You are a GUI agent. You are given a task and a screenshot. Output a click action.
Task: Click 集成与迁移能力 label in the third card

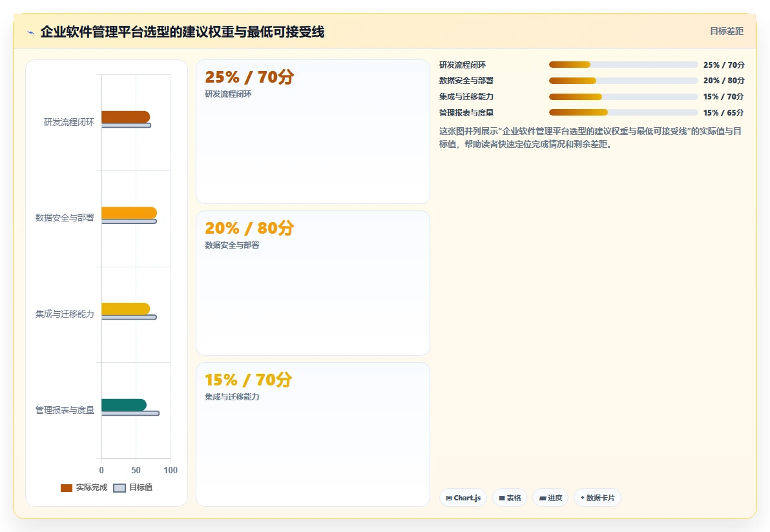tap(233, 396)
